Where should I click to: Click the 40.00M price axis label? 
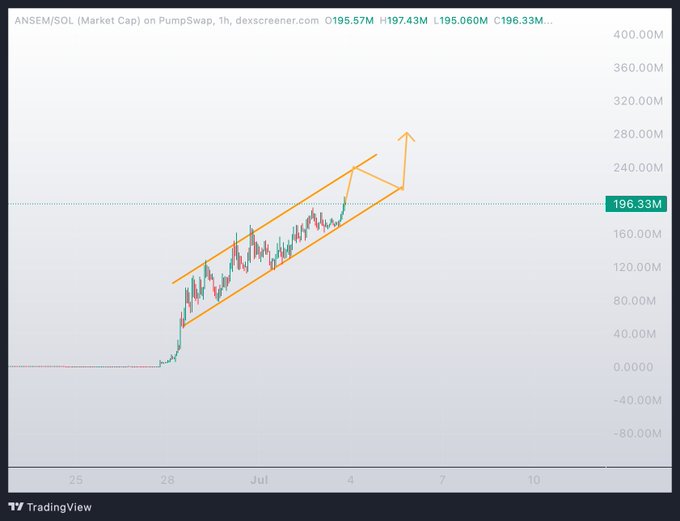point(634,334)
